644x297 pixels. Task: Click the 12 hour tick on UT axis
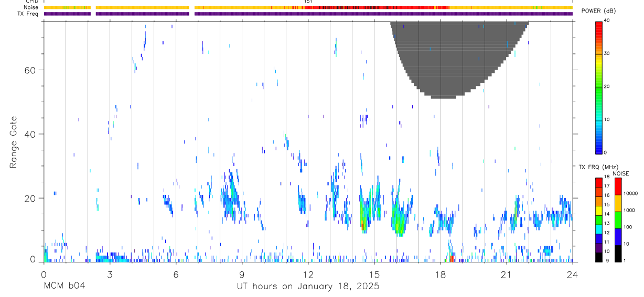(x=308, y=273)
